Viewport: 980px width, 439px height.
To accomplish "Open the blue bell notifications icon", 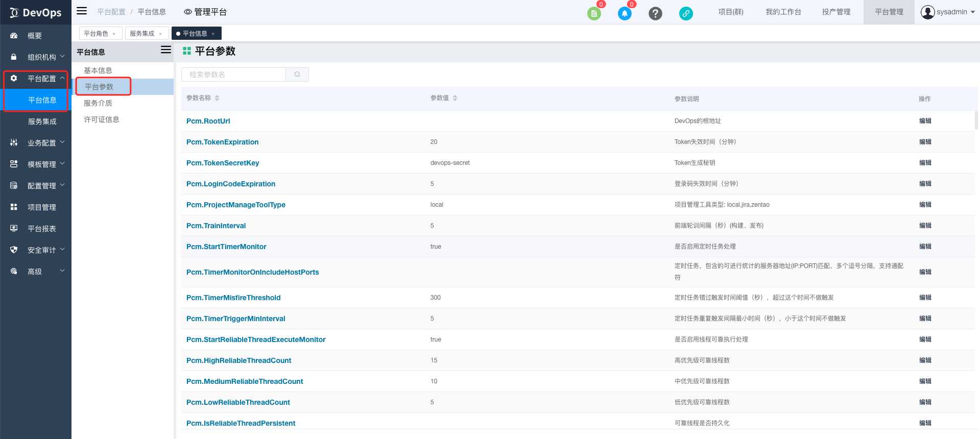I will point(625,14).
